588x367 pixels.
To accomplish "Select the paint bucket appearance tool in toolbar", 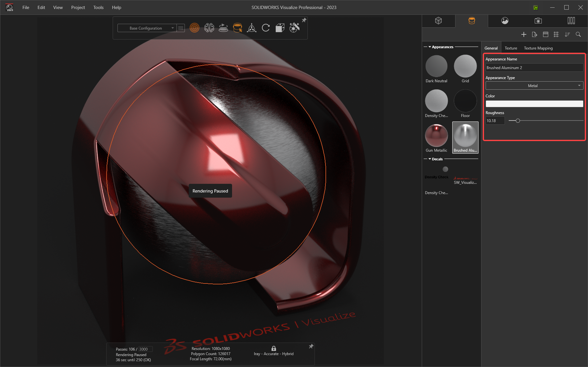I will tap(238, 28).
